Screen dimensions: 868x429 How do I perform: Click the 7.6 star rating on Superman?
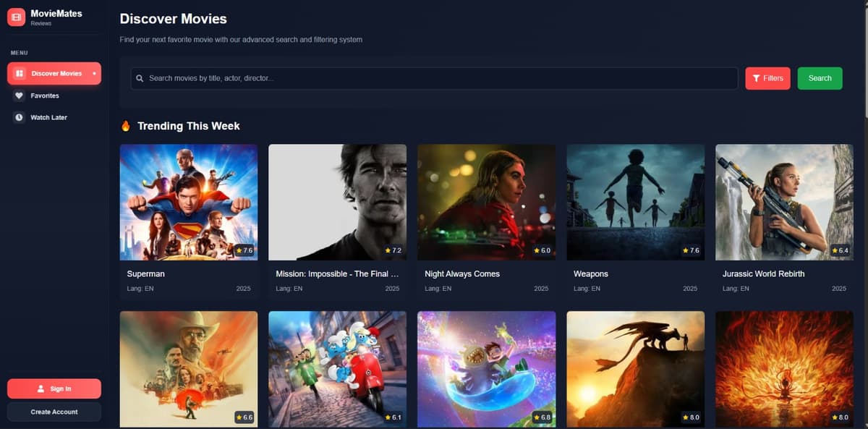(x=244, y=250)
